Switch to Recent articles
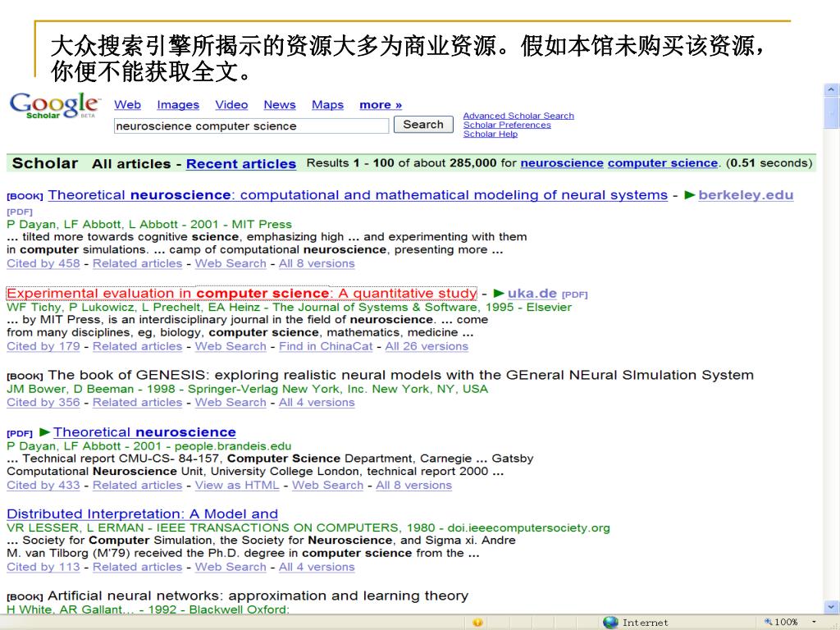Screen dimensions: 840x630 tap(241, 164)
